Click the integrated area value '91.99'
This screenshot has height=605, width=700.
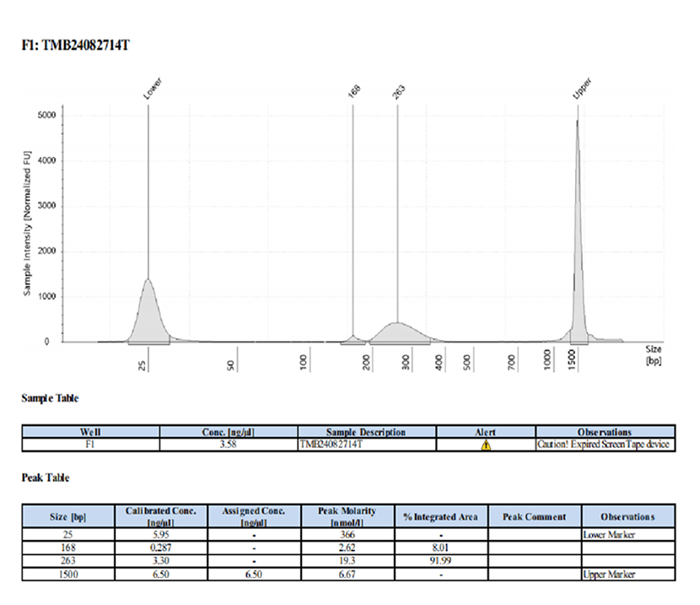pos(440,561)
